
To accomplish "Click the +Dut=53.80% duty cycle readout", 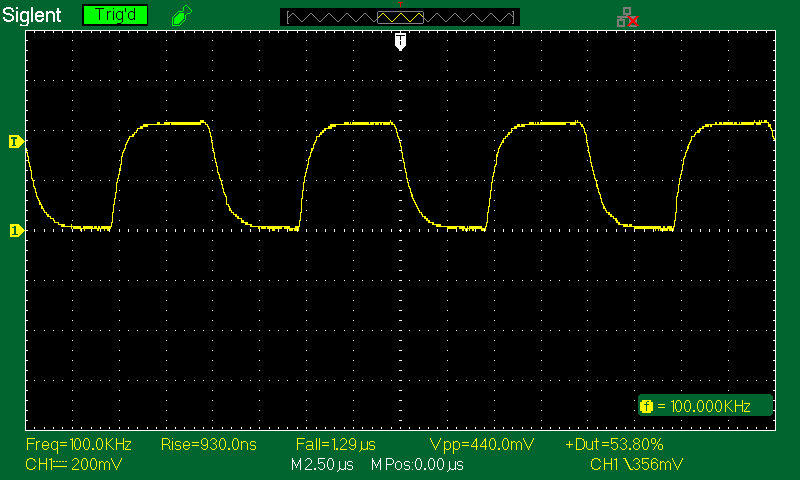I will [x=614, y=444].
